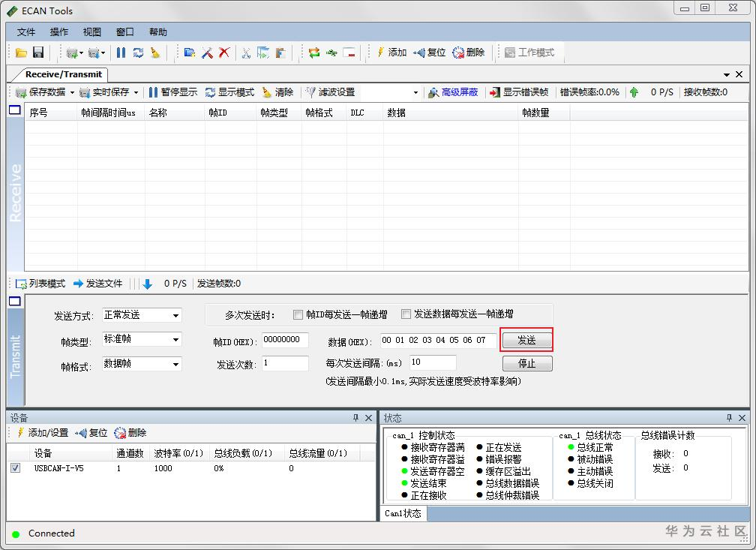Screen dimensions: 756x550
Task: Expand 保存数据 dropdown arrow
Action: [x=72, y=92]
